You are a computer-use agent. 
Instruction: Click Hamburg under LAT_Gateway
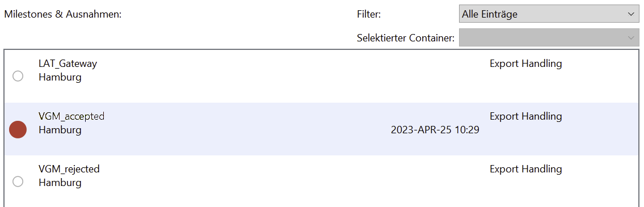[60, 78]
